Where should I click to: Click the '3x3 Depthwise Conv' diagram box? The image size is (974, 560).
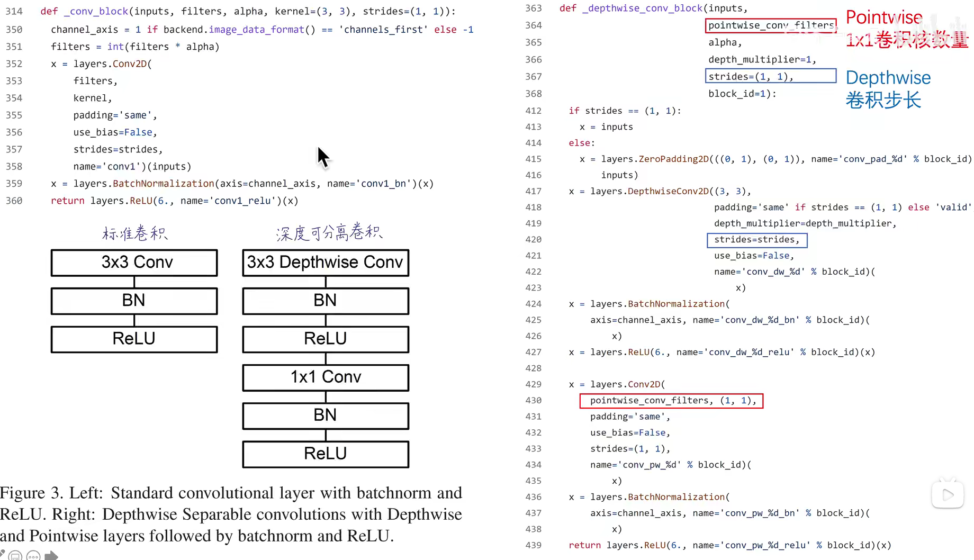coord(326,263)
